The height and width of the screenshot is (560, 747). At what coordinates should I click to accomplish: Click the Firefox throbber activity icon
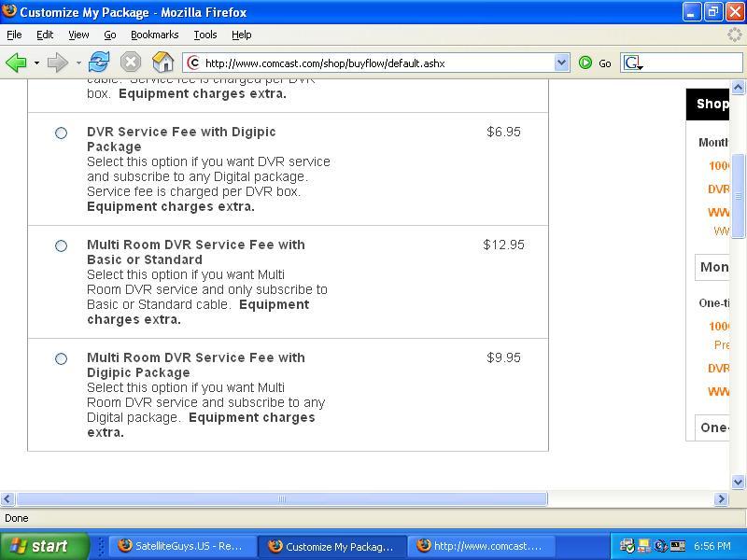(735, 35)
